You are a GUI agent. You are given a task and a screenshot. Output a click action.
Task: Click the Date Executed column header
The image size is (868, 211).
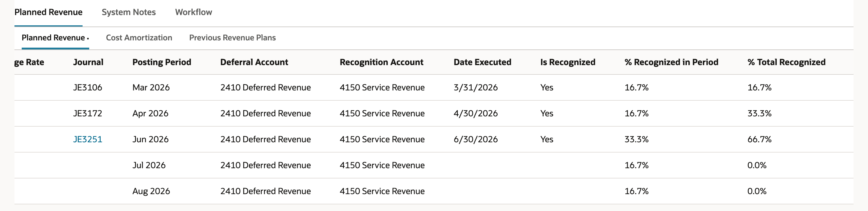coord(482,62)
